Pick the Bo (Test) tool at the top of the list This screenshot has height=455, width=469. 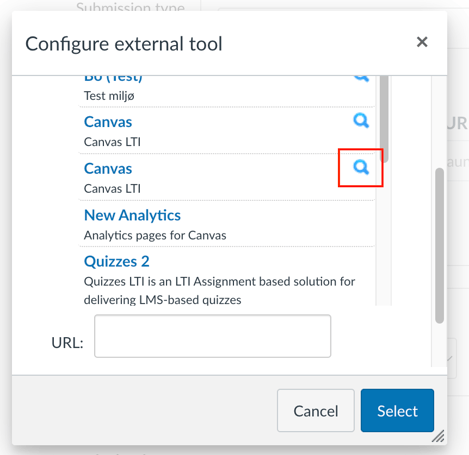click(113, 78)
